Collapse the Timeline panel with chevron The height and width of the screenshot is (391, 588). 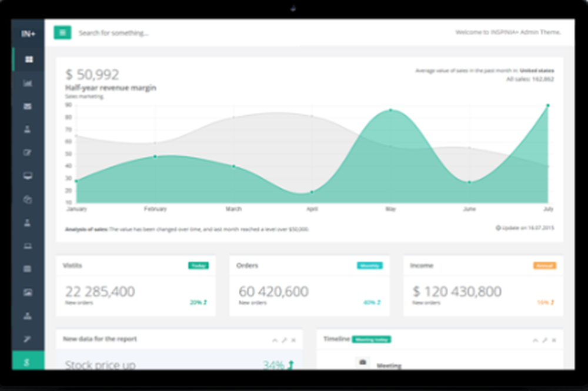click(x=535, y=340)
